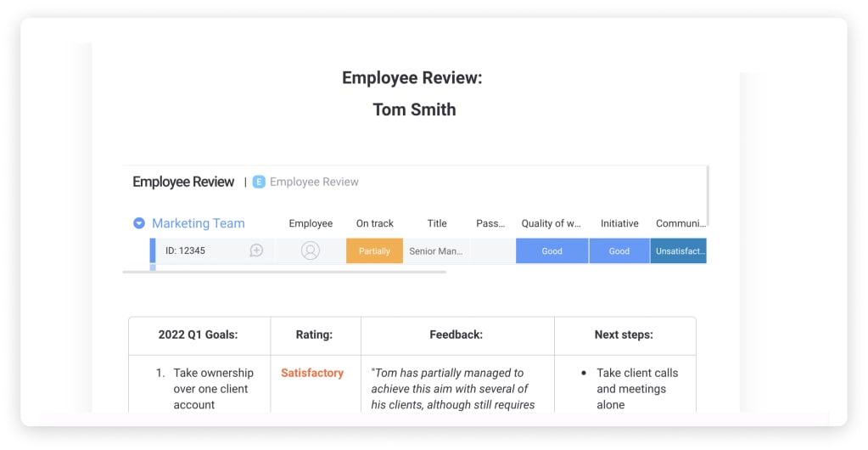
Task: Click the Pass... column header
Action: (x=490, y=223)
